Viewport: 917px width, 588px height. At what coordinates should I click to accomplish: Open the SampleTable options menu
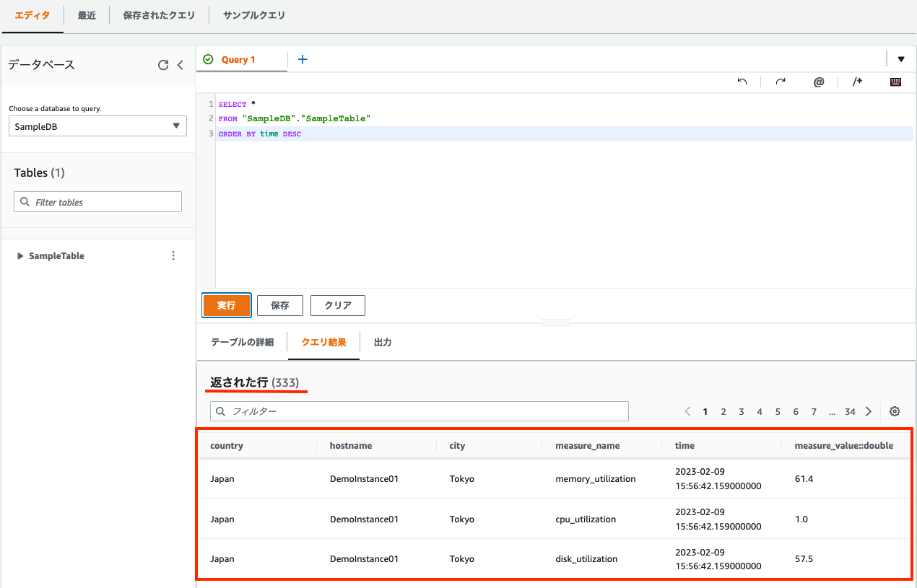pyautogui.click(x=173, y=255)
